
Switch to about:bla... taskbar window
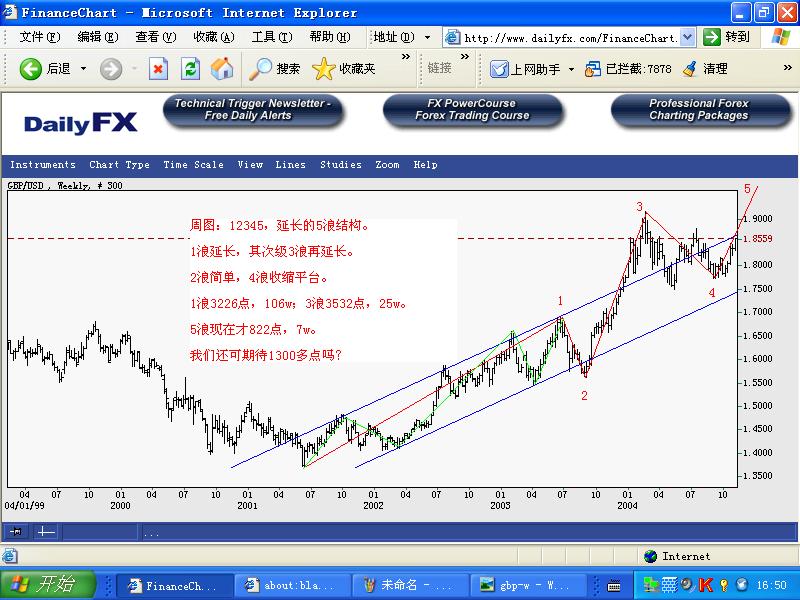292,585
